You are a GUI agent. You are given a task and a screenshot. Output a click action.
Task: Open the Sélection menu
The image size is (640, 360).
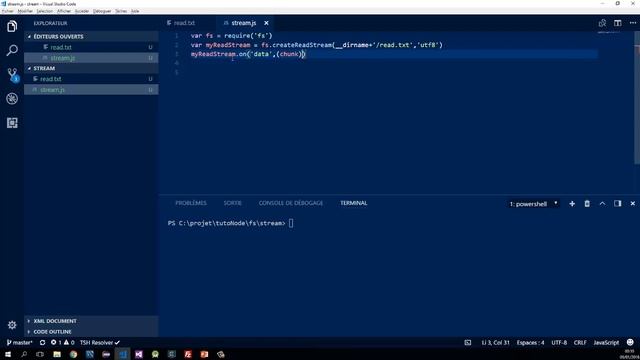pyautogui.click(x=44, y=11)
